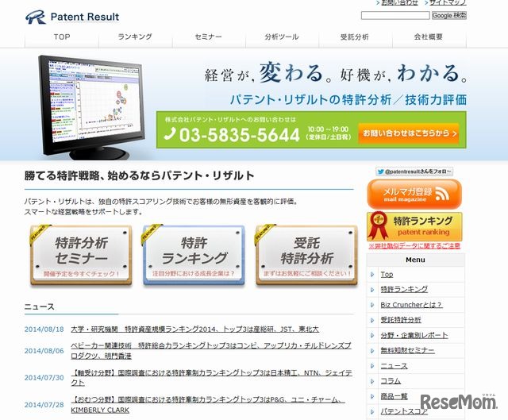Click the 2014/07/28 news date
This screenshot has width=508, height=420.
point(44,405)
